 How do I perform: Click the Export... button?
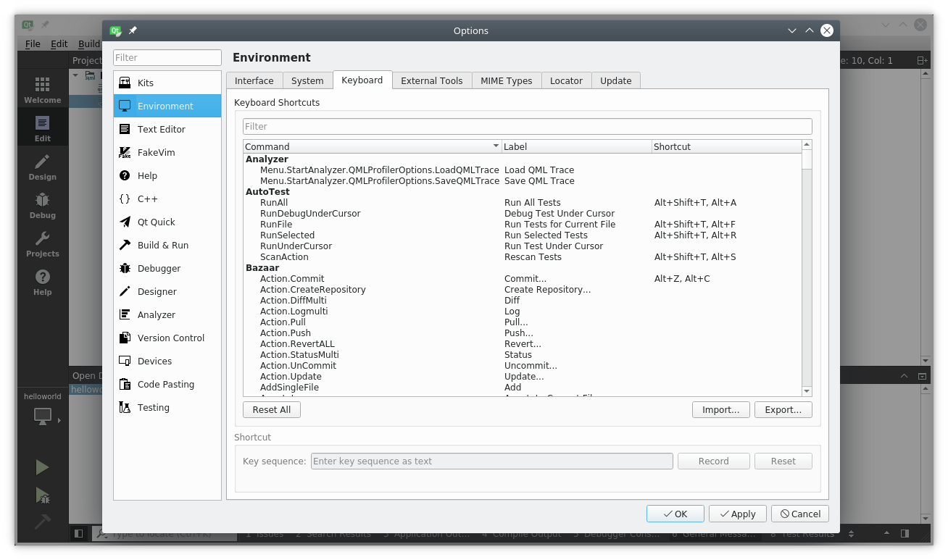[x=783, y=409]
